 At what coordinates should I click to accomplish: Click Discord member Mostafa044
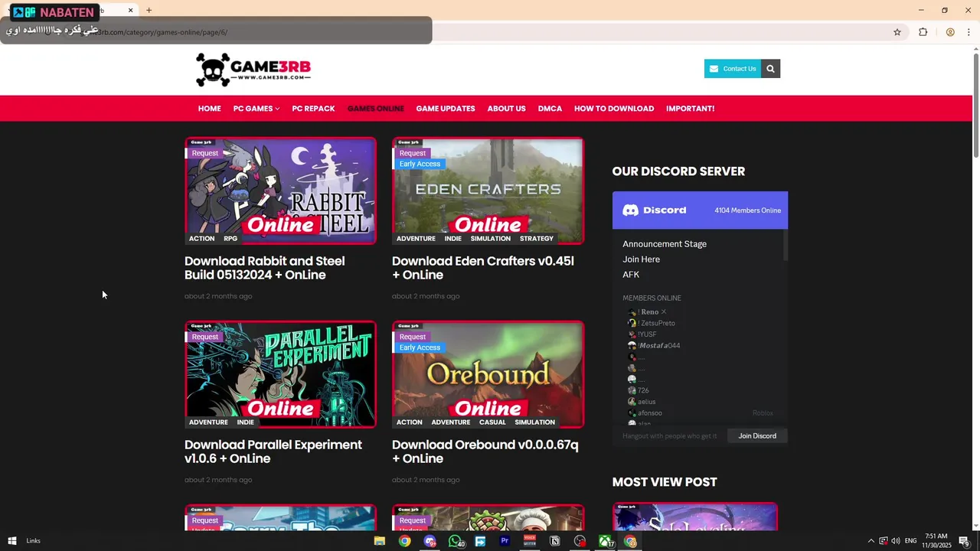(655, 346)
